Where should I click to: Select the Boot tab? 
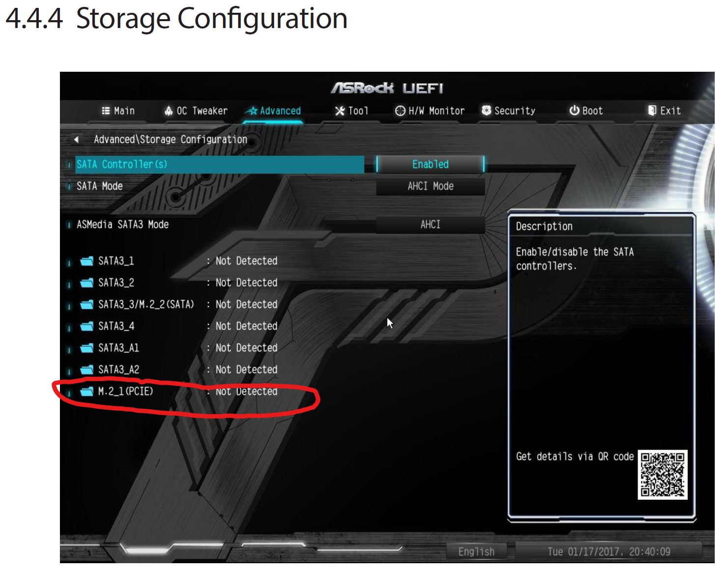[x=586, y=111]
